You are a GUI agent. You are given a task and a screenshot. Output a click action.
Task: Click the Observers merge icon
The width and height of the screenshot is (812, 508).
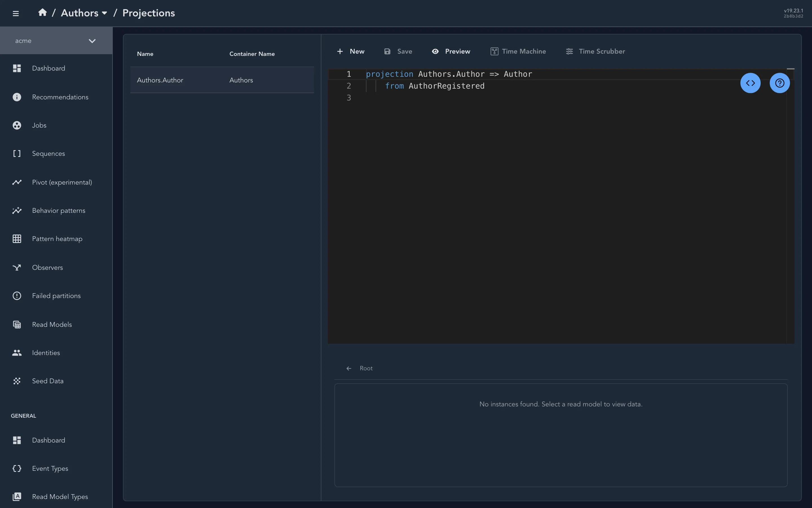(x=17, y=268)
